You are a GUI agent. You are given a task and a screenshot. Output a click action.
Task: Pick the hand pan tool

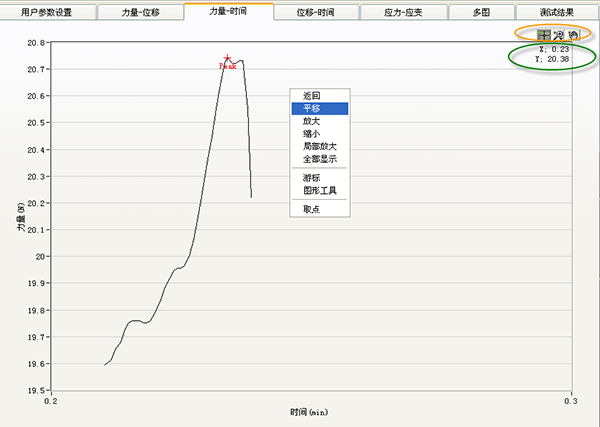(x=573, y=35)
